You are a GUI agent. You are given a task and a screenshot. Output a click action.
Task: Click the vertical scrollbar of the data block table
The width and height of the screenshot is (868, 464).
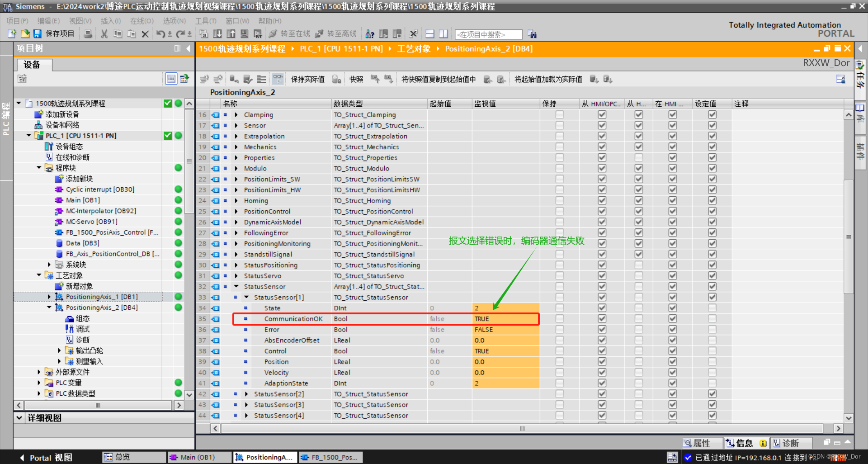(x=849, y=237)
